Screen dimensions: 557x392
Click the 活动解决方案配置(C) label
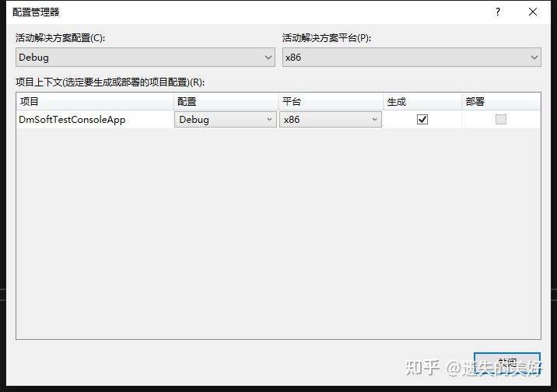click(x=61, y=37)
